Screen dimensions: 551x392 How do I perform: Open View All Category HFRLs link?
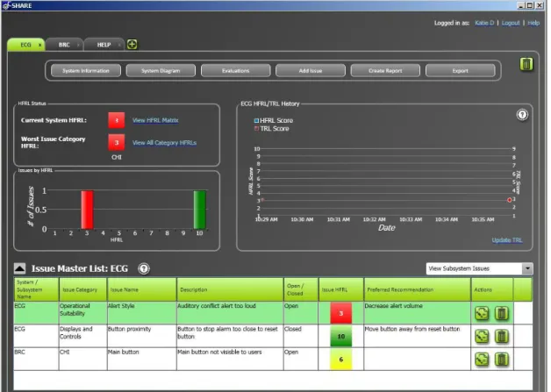pyautogui.click(x=164, y=143)
